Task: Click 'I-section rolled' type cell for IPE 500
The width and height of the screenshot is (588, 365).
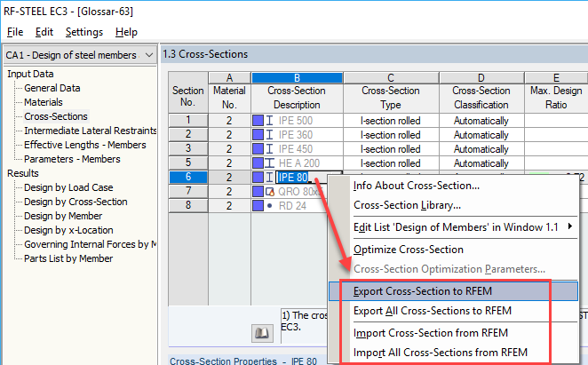Action: [391, 121]
